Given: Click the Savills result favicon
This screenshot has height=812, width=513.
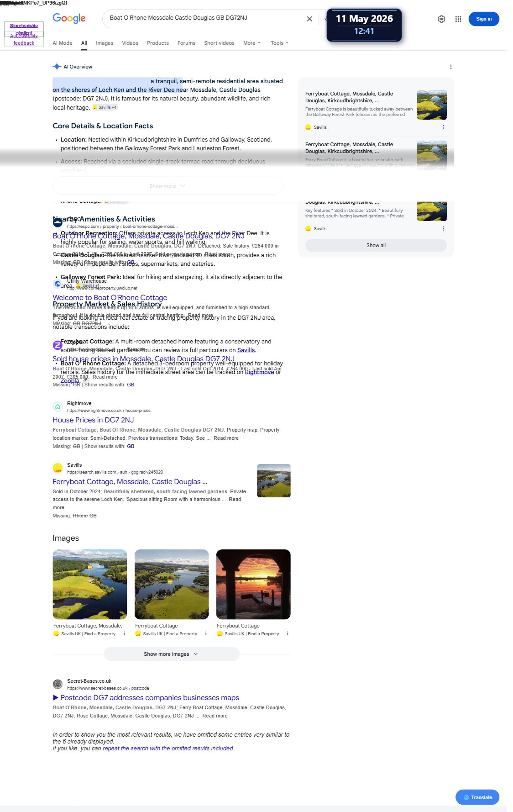Looking at the screenshot, I should [x=58, y=468].
